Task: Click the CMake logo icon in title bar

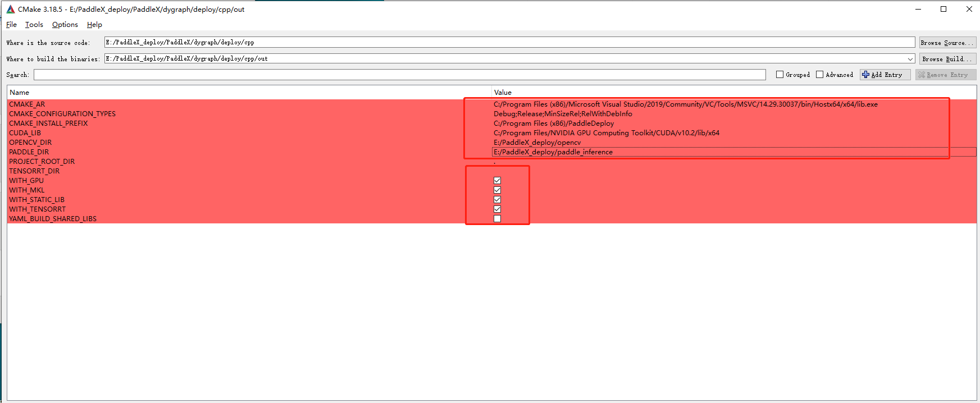Action: tap(10, 9)
